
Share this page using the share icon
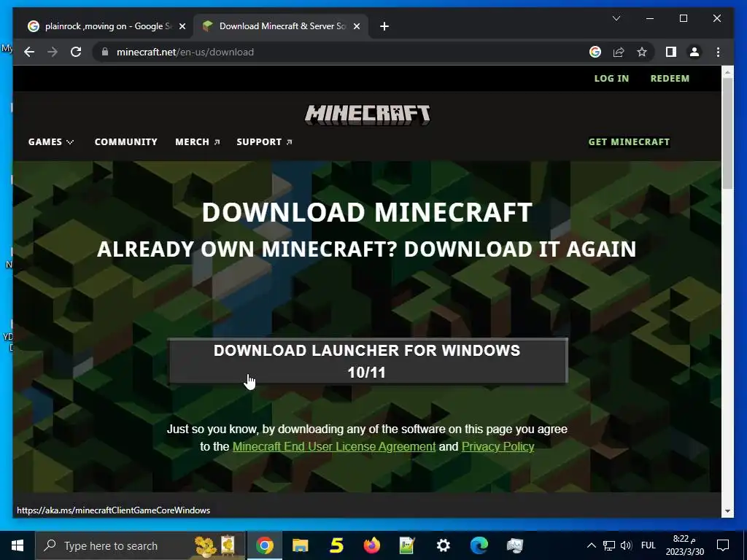pos(619,52)
